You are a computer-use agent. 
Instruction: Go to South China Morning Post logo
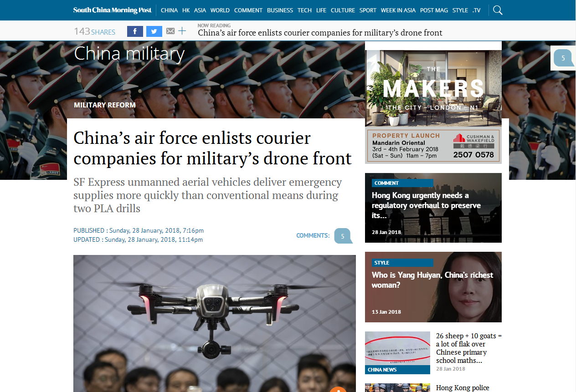[x=113, y=10]
